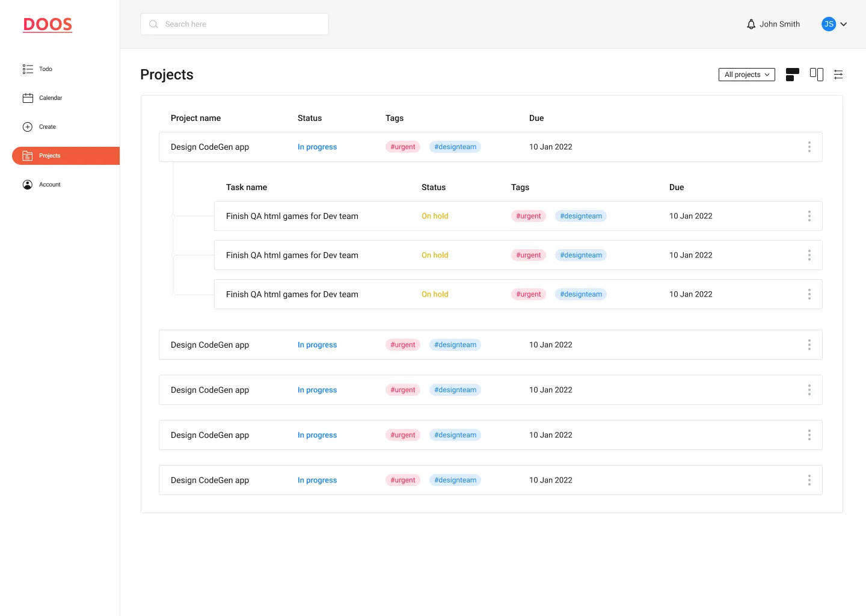866x616 pixels.
Task: Click On hold status of first task
Action: (x=435, y=216)
